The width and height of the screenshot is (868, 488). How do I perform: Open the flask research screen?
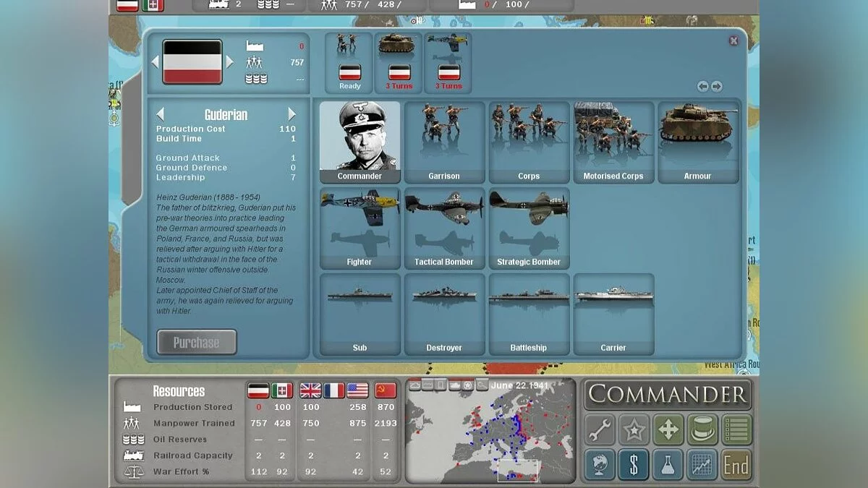(x=668, y=465)
